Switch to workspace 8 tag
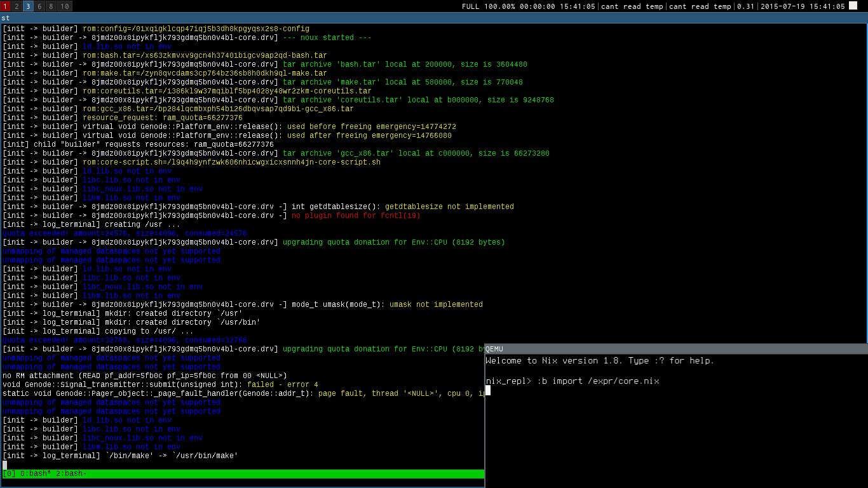This screenshot has height=488, width=868. (x=51, y=6)
